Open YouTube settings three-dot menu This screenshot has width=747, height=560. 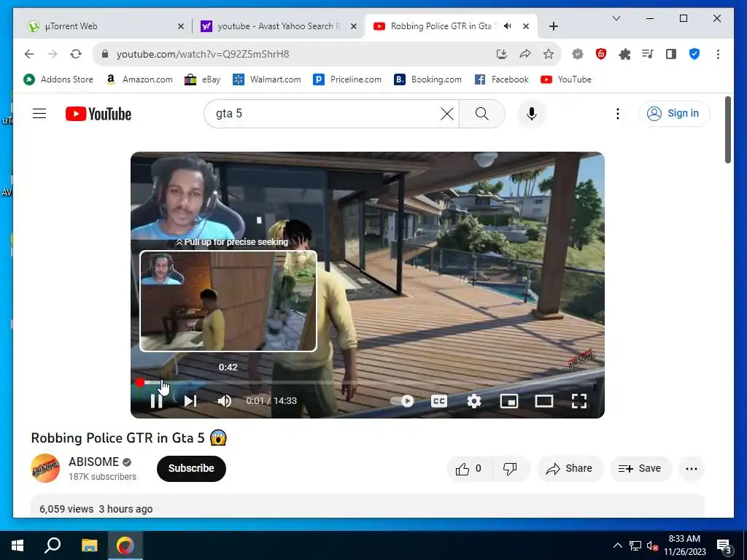coord(617,114)
